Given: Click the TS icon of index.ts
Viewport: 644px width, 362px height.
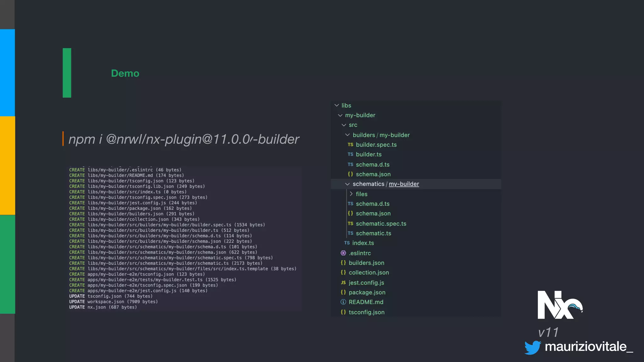Looking at the screenshot, I should (347, 243).
